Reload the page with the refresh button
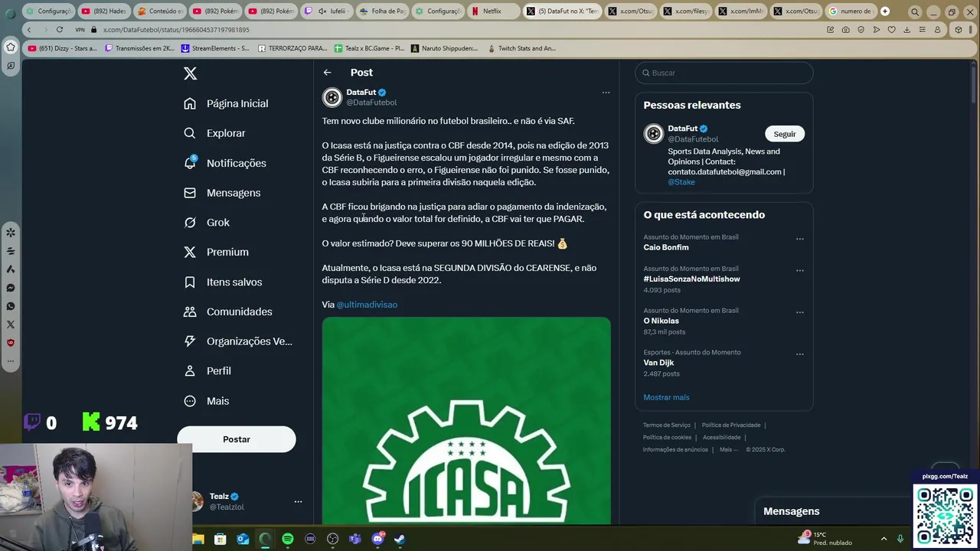 point(59,30)
